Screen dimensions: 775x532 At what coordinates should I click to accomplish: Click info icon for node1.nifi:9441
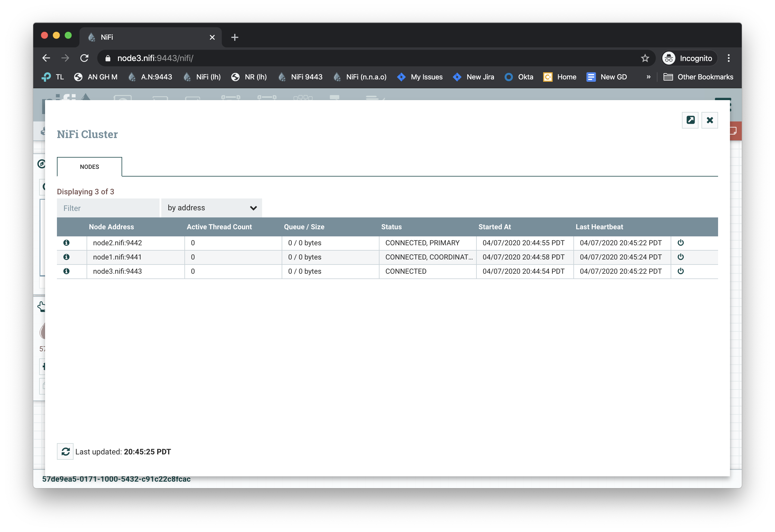[x=66, y=257]
